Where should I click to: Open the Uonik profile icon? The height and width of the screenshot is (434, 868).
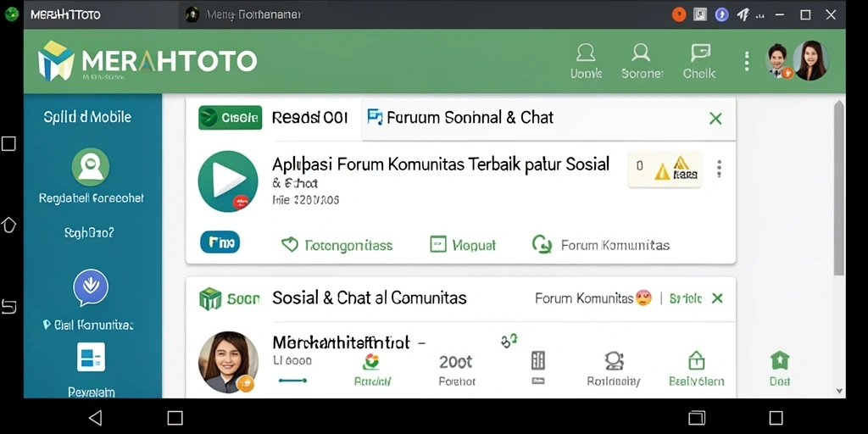coord(586,61)
